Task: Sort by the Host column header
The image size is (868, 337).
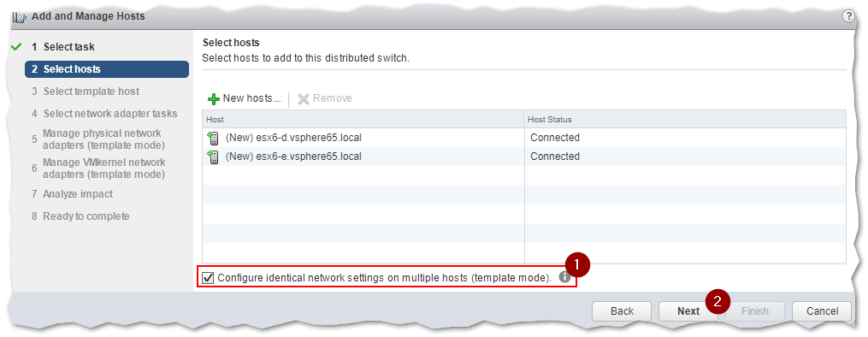Action: pos(363,119)
